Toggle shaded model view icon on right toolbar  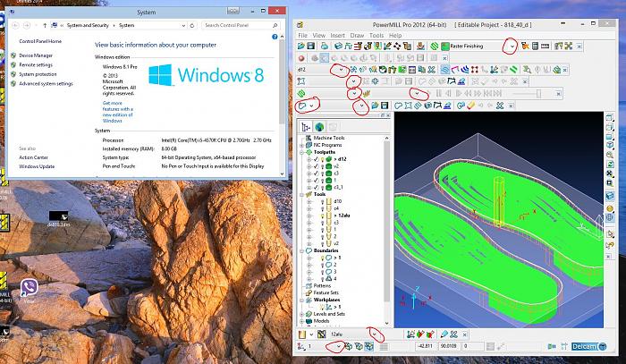click(610, 196)
